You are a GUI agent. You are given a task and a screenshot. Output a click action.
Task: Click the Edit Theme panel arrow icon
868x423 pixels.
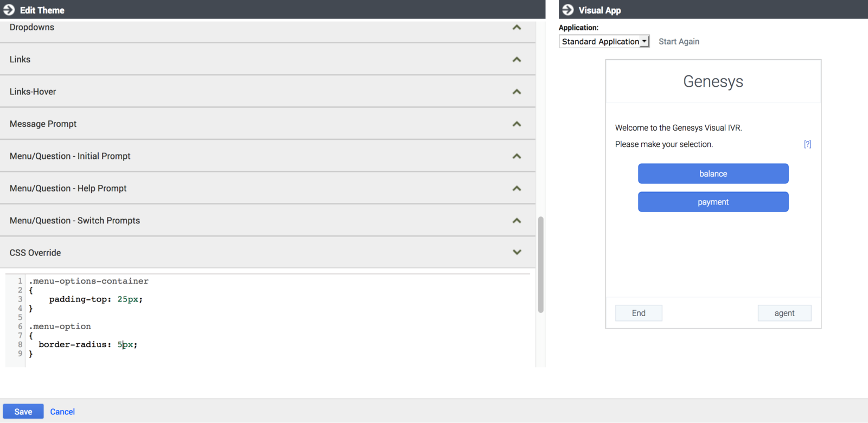9,10
